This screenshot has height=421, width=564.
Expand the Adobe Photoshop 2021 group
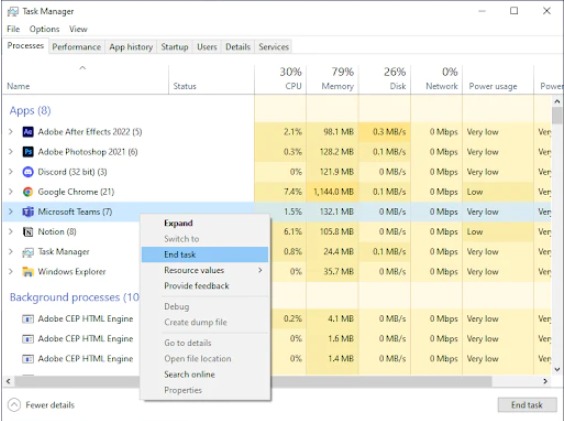(x=11, y=152)
